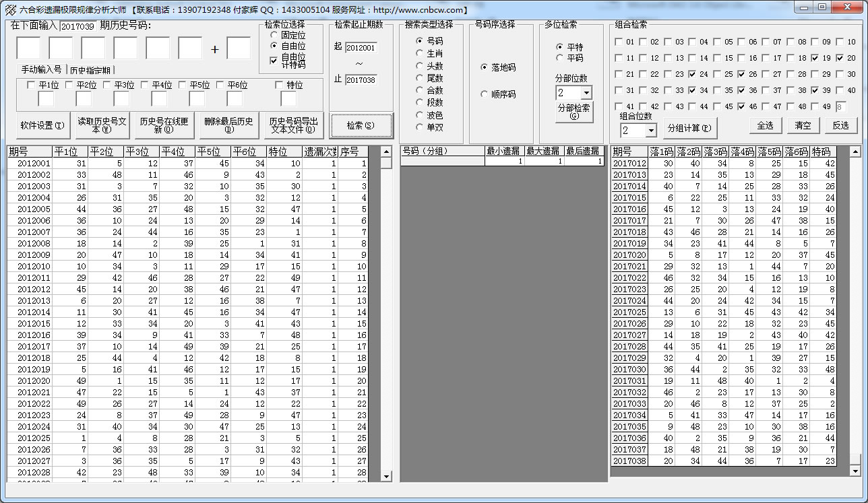Viewport: 868px width, 503px height.
Task: Uncheck the 自由位计特码 checkbox
Action: tap(274, 60)
